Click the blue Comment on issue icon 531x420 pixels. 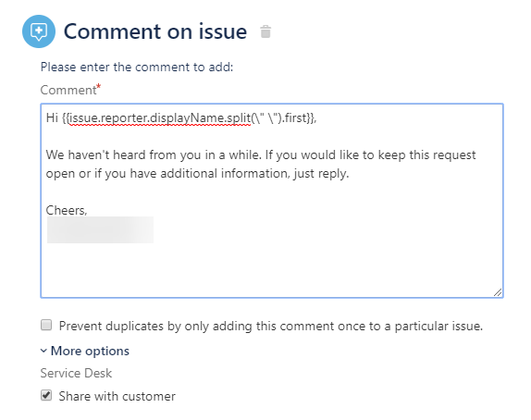[39, 31]
